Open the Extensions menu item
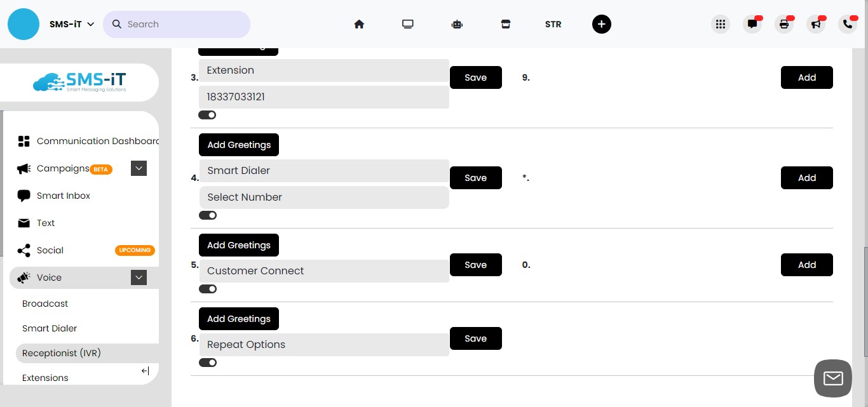The width and height of the screenshot is (868, 407). (45, 378)
